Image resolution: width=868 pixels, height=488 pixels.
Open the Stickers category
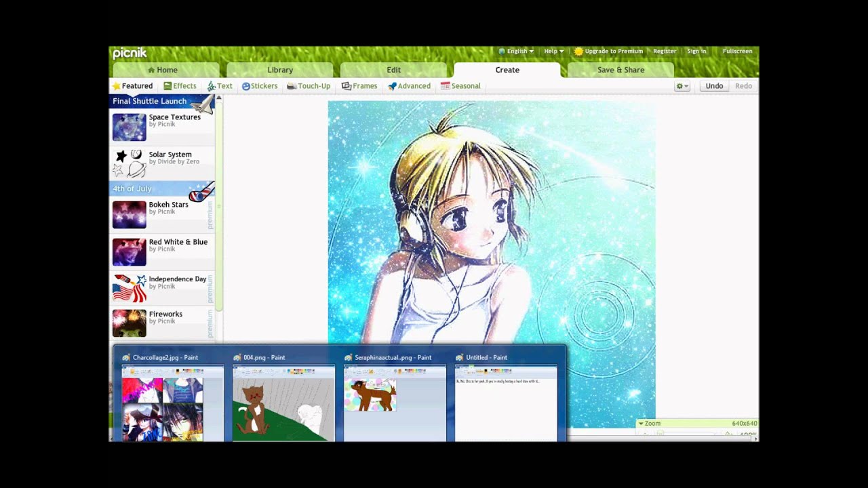(260, 86)
